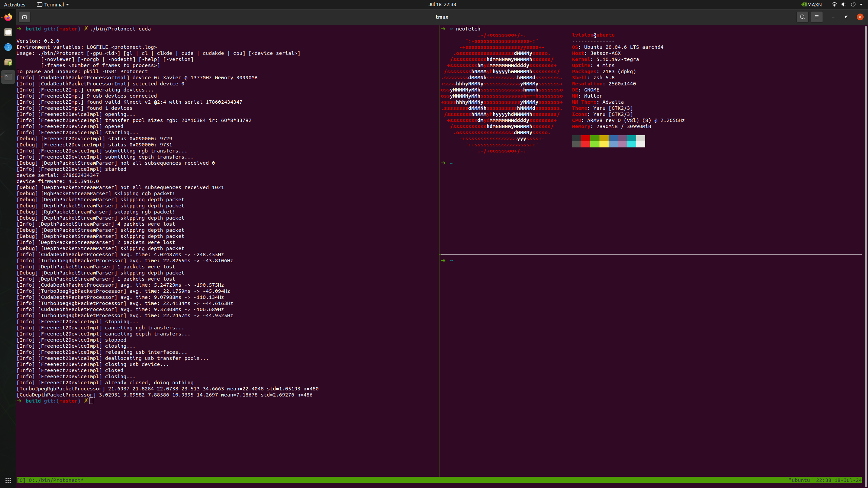
Task: Click the terminal search icon
Action: click(802, 17)
